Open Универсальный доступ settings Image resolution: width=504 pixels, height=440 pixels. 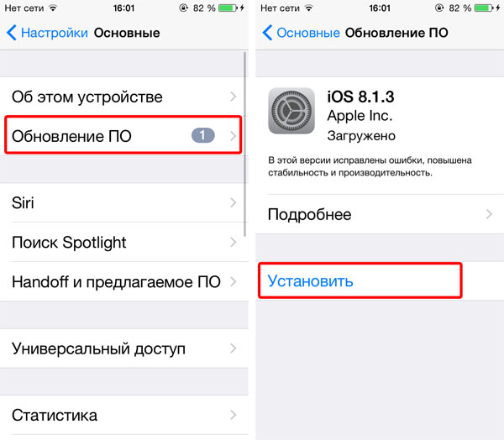point(124,348)
